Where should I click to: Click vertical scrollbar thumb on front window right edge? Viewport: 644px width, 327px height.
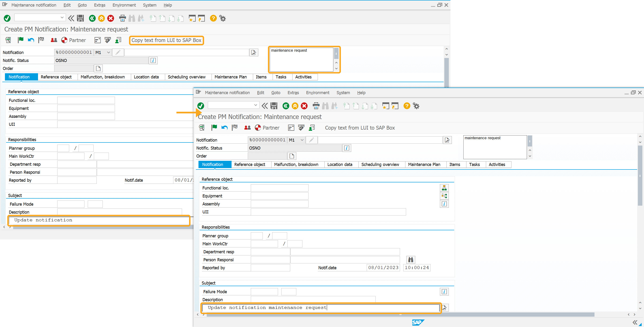(x=640, y=175)
